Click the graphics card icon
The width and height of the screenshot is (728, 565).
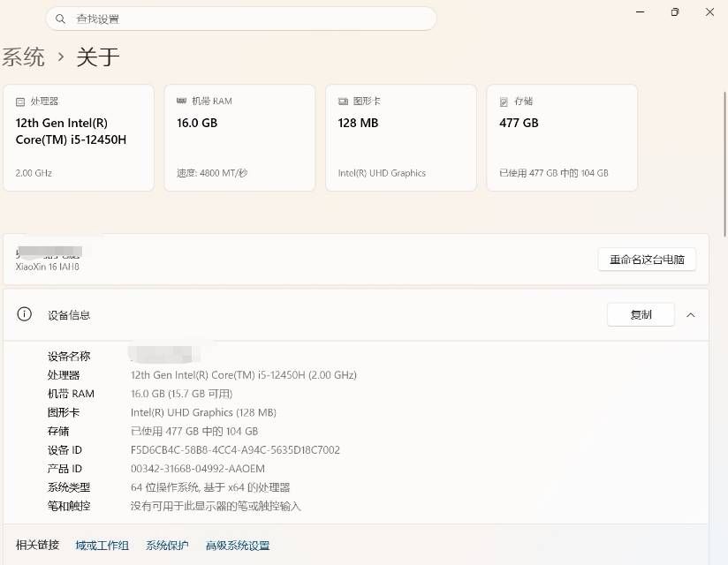pos(343,102)
